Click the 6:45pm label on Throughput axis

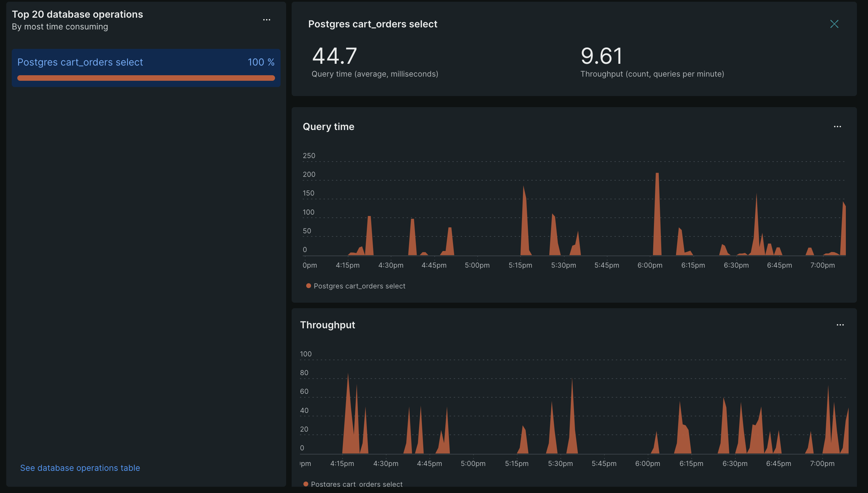[x=778, y=464]
